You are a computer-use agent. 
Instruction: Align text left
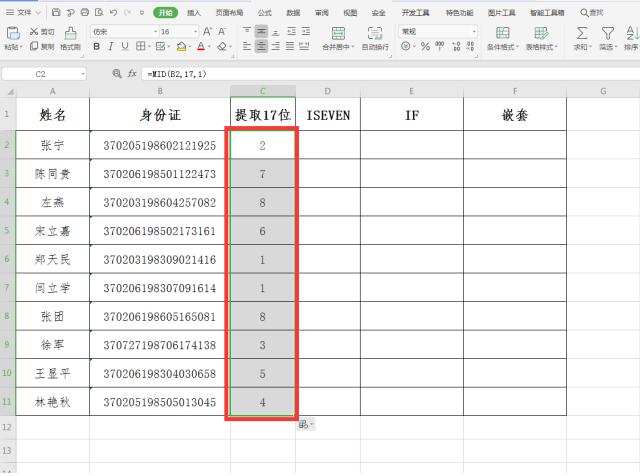(x=247, y=46)
